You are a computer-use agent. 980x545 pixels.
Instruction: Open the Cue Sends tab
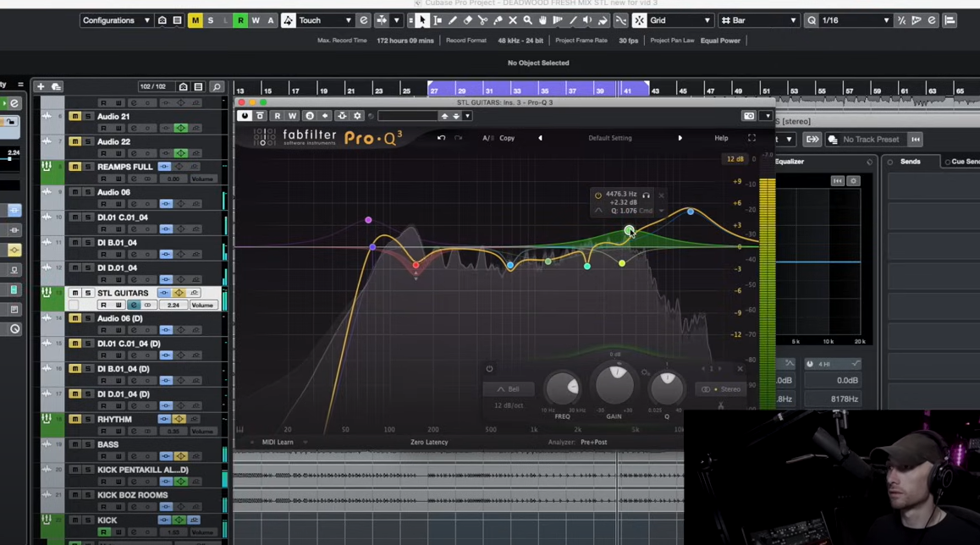point(962,162)
